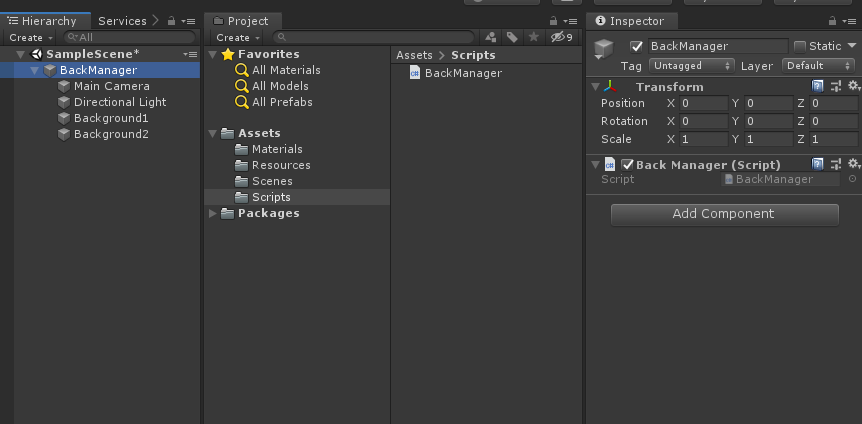Toggle hidden packages visibility eye icon

[562, 37]
